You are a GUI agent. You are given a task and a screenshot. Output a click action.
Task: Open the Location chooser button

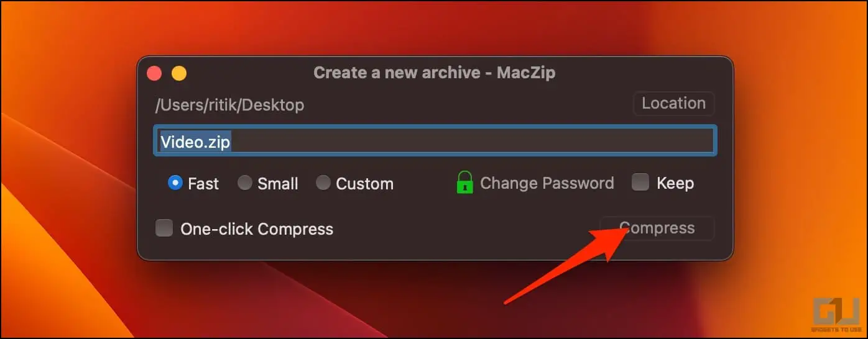[x=674, y=104]
